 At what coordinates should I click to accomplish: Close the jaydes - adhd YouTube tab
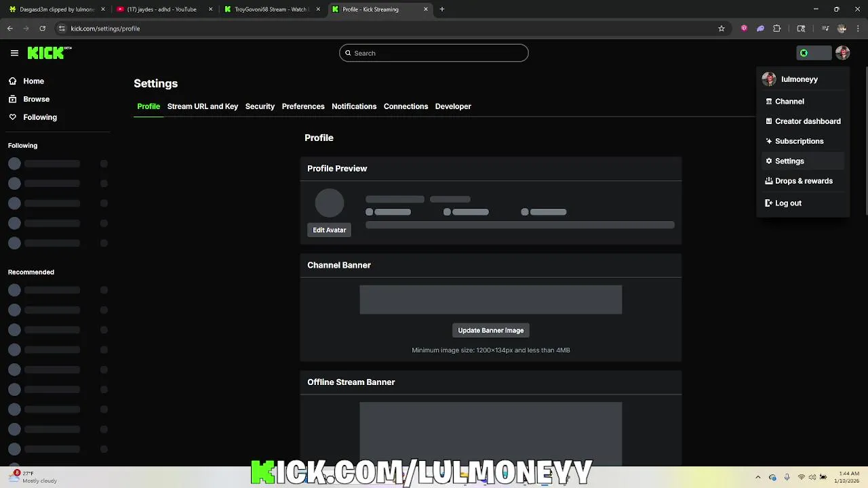211,9
